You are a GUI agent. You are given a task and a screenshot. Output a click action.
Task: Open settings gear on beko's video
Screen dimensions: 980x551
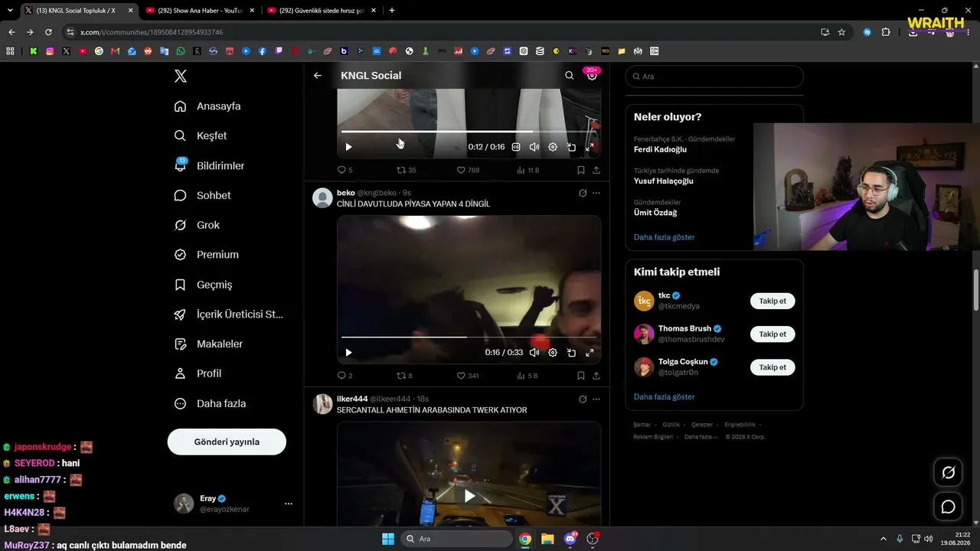click(553, 353)
